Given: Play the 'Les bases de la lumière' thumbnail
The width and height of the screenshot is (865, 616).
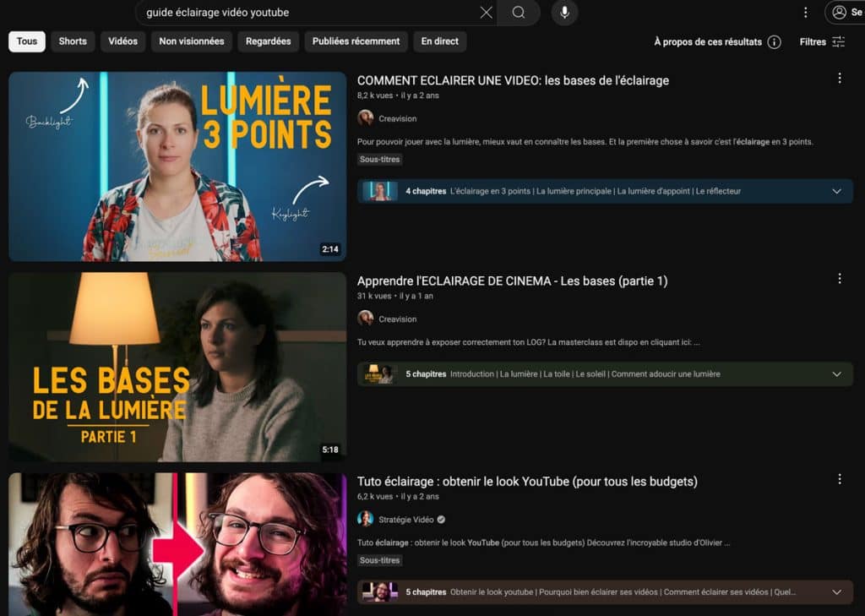Looking at the screenshot, I should point(177,367).
